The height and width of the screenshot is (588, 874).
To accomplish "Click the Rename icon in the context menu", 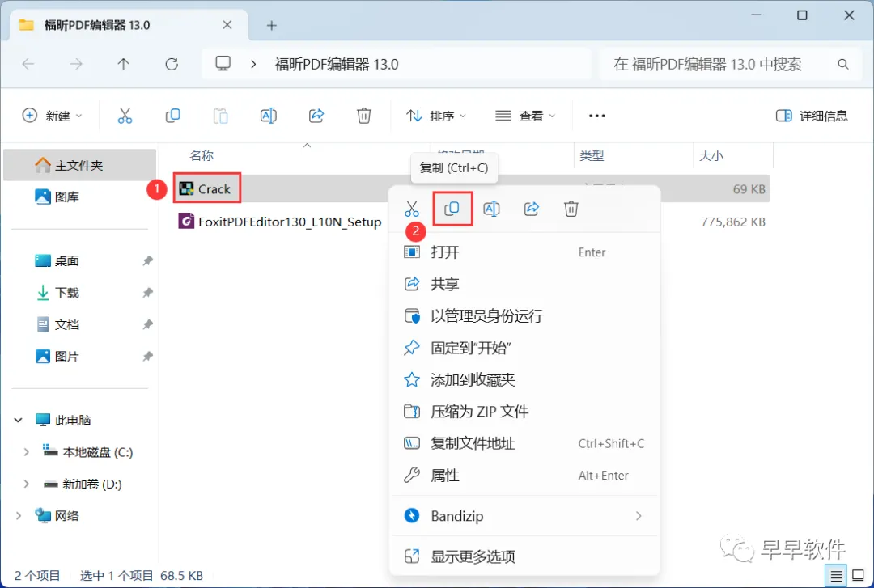I will click(492, 209).
